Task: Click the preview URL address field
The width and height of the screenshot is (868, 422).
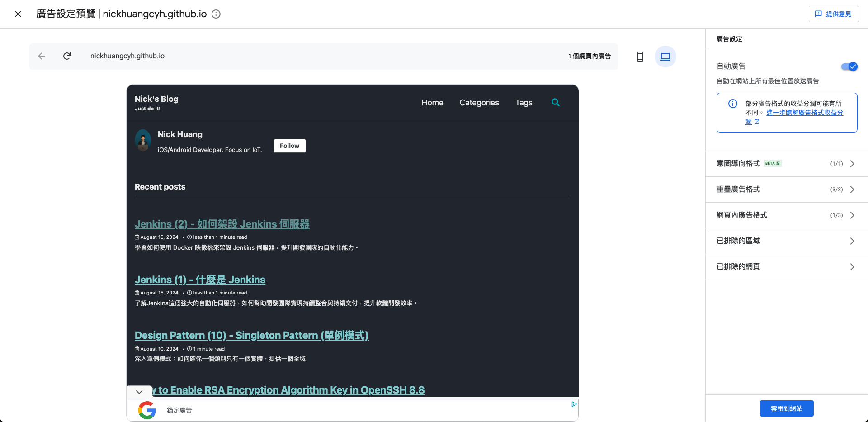Action: (x=323, y=56)
